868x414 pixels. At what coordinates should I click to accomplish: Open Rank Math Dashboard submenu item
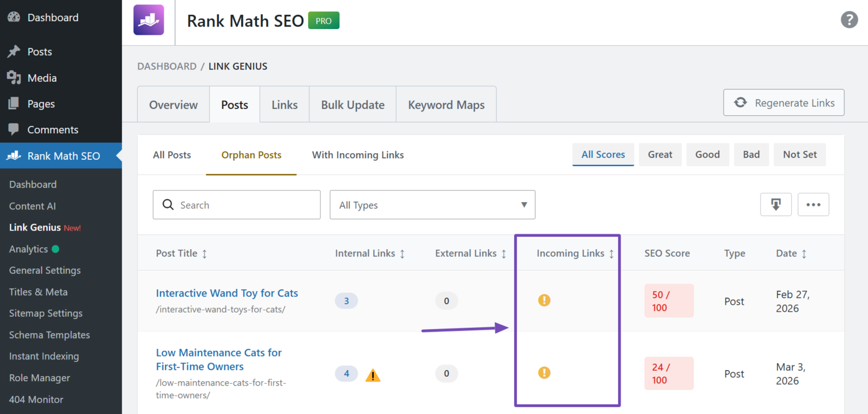(33, 184)
